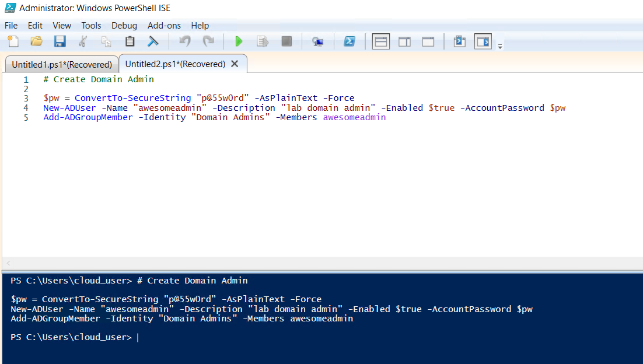This screenshot has height=364, width=643.
Task: Show the script pane on top
Action: coord(381,41)
